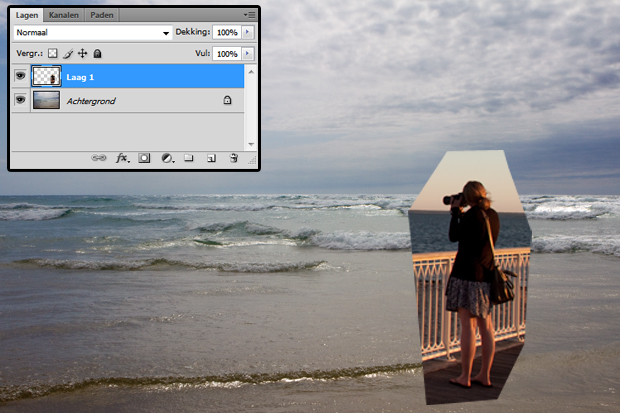Toggle lock position move icon
620x413 pixels.
pyautogui.click(x=83, y=53)
